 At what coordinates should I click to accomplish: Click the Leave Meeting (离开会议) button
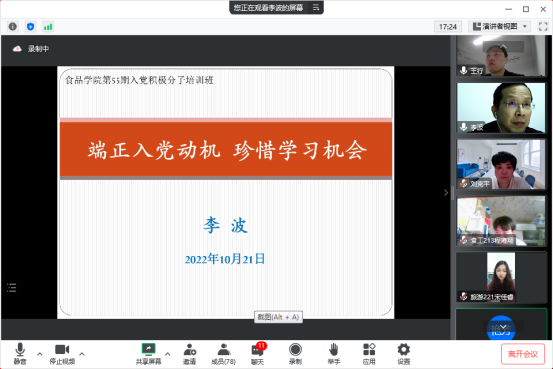(x=523, y=354)
